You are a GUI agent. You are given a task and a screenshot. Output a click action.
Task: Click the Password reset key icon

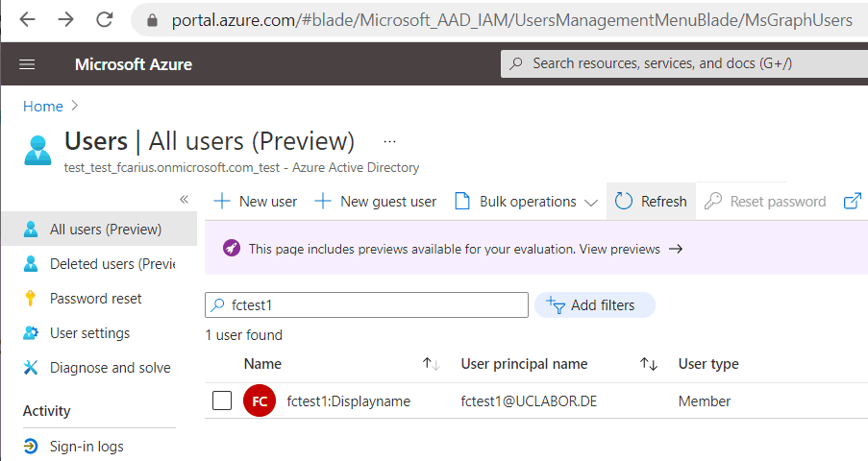click(x=31, y=299)
